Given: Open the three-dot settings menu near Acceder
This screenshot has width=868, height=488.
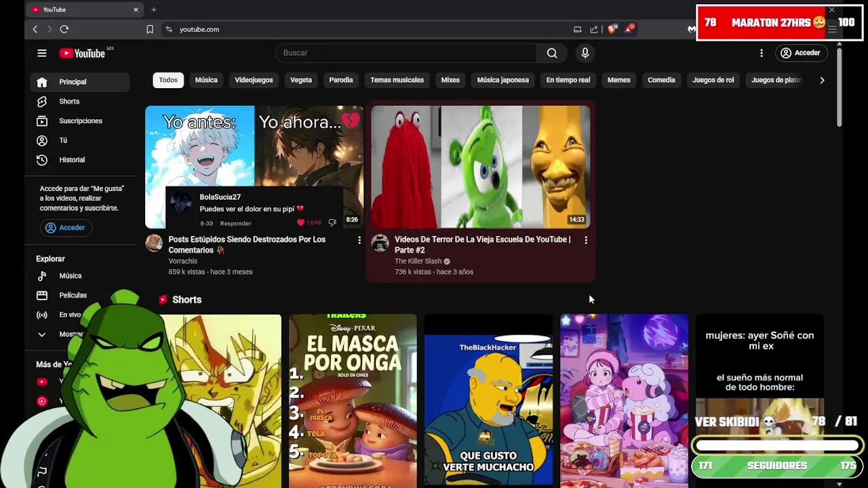Looking at the screenshot, I should (x=762, y=53).
